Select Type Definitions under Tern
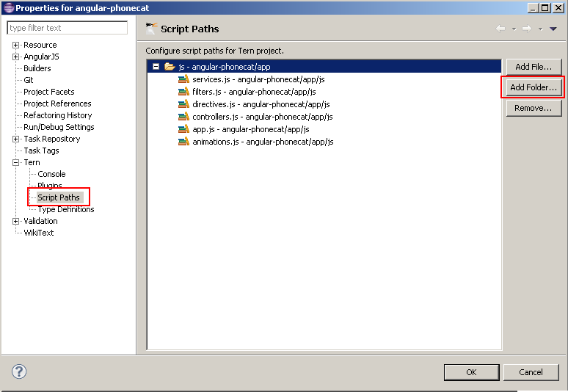This screenshot has height=392, width=568. (66, 209)
